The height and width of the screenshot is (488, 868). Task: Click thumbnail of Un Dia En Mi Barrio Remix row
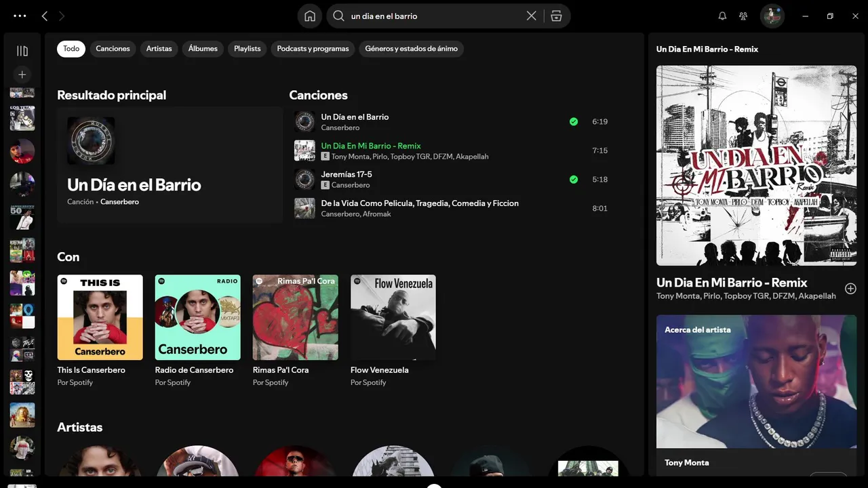tap(304, 150)
